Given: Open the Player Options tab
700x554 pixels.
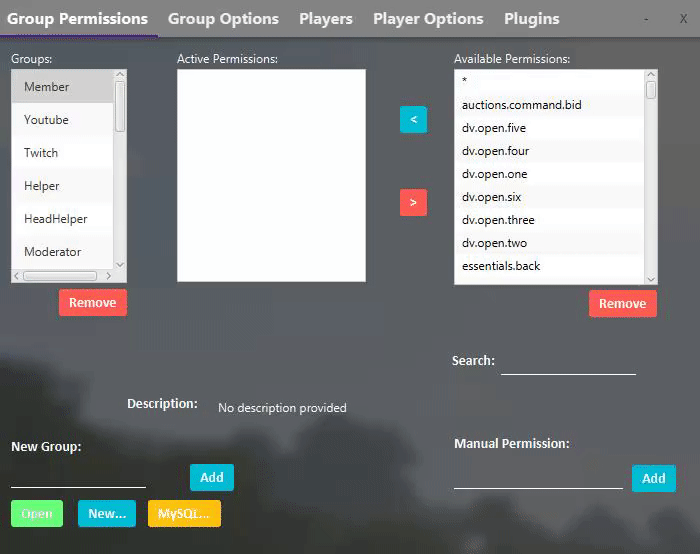Looking at the screenshot, I should pos(428,19).
